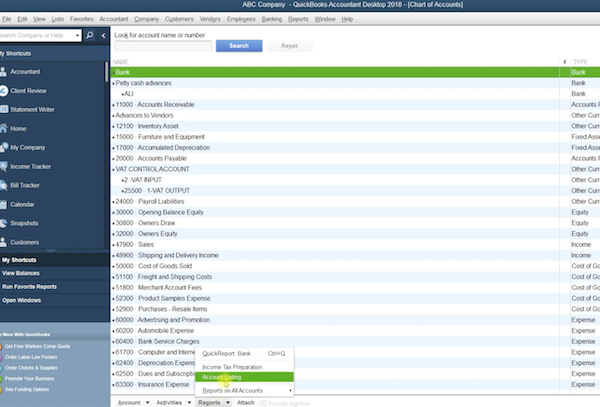The image size is (600, 407).
Task: Click the Account button at bottom
Action: coord(129,402)
